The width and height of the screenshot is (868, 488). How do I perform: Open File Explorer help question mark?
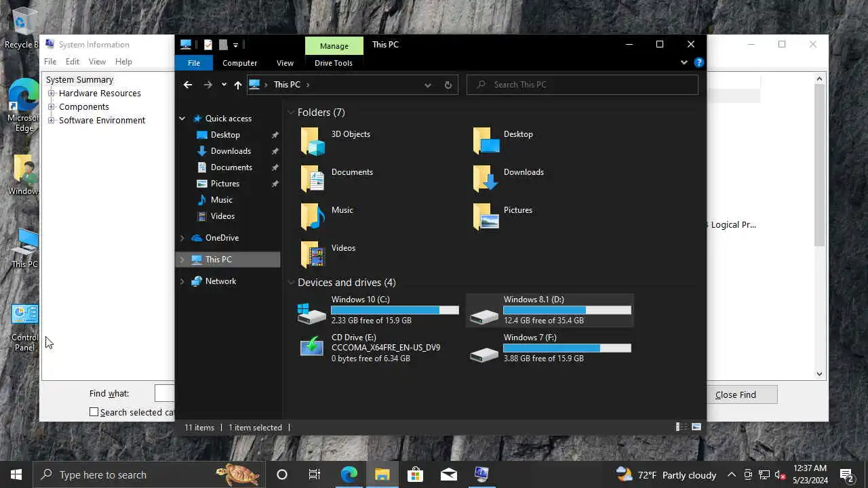coord(699,62)
